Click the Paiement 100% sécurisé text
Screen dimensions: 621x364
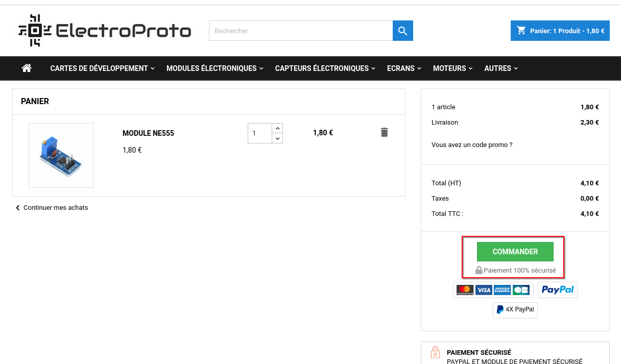click(519, 271)
